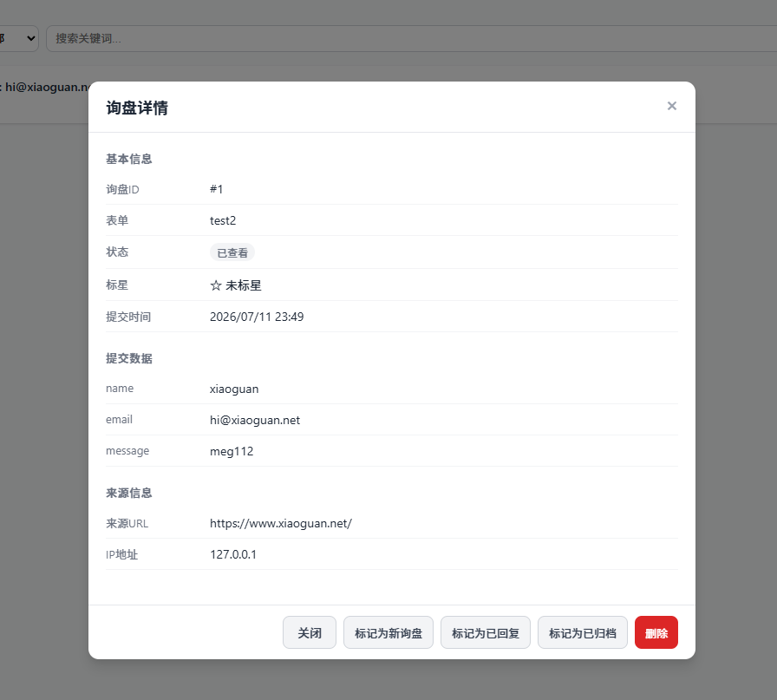Image resolution: width=777 pixels, height=700 pixels.
Task: Click the 关闭 button
Action: (x=310, y=632)
